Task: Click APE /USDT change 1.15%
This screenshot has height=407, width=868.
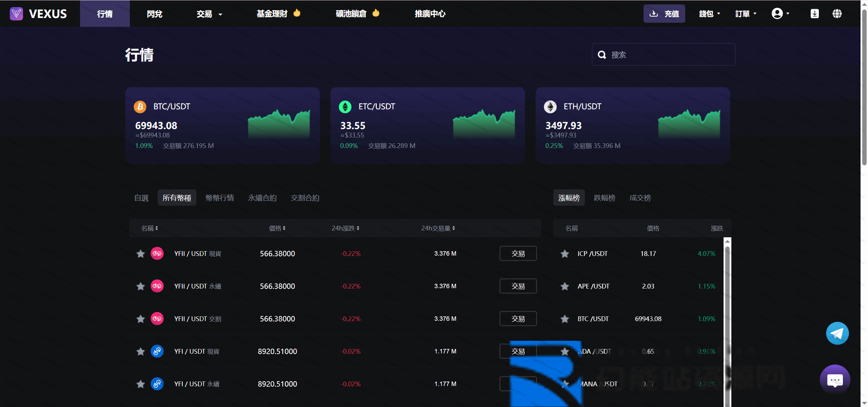Action: tap(706, 286)
